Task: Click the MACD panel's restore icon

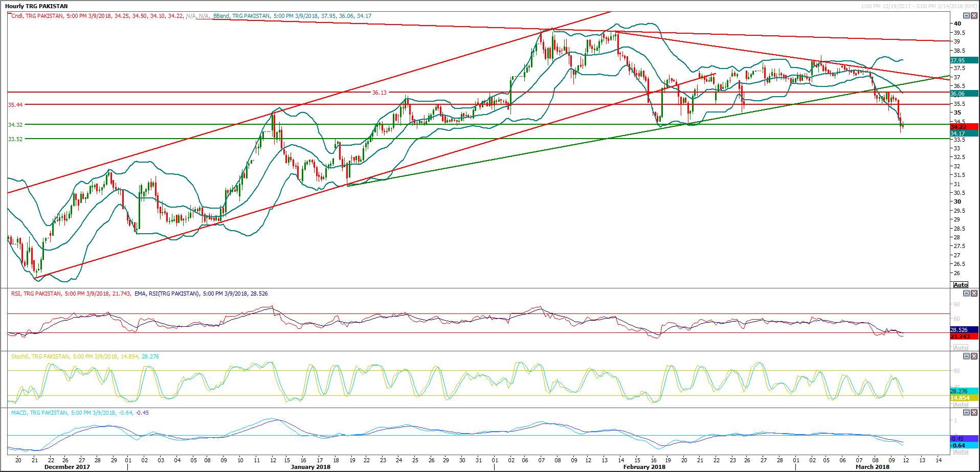Action: click(966, 412)
